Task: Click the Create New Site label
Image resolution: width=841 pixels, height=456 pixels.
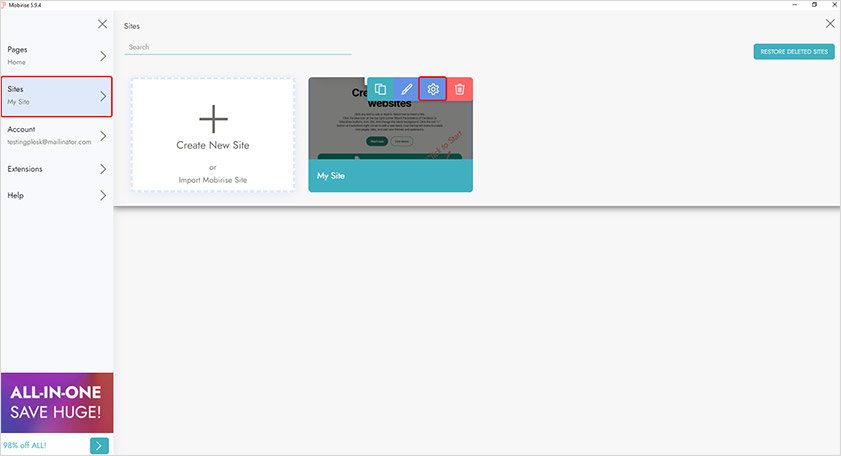Action: (213, 145)
